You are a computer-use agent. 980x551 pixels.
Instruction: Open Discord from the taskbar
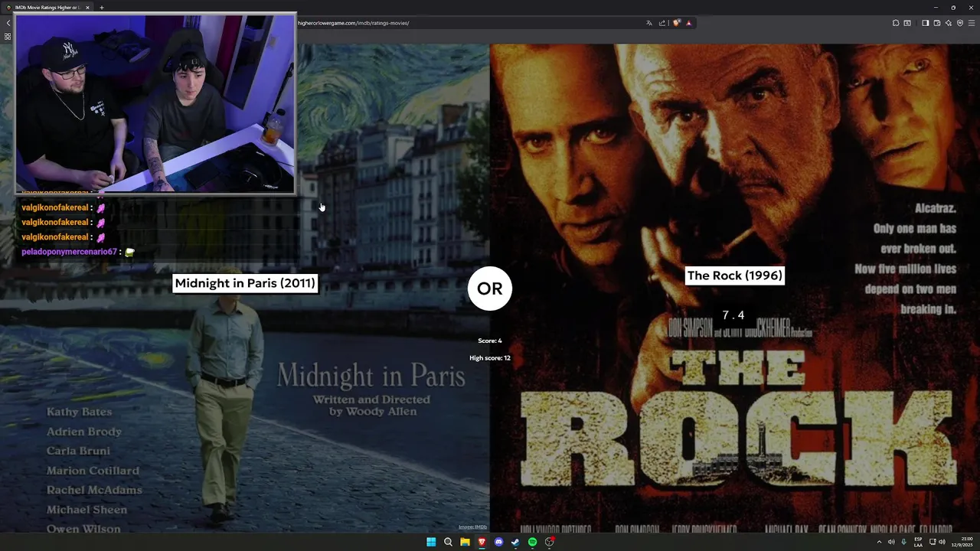[x=498, y=542]
